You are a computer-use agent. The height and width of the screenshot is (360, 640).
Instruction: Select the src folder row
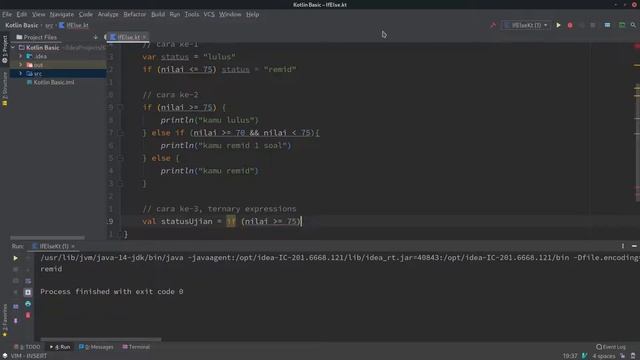click(58, 73)
